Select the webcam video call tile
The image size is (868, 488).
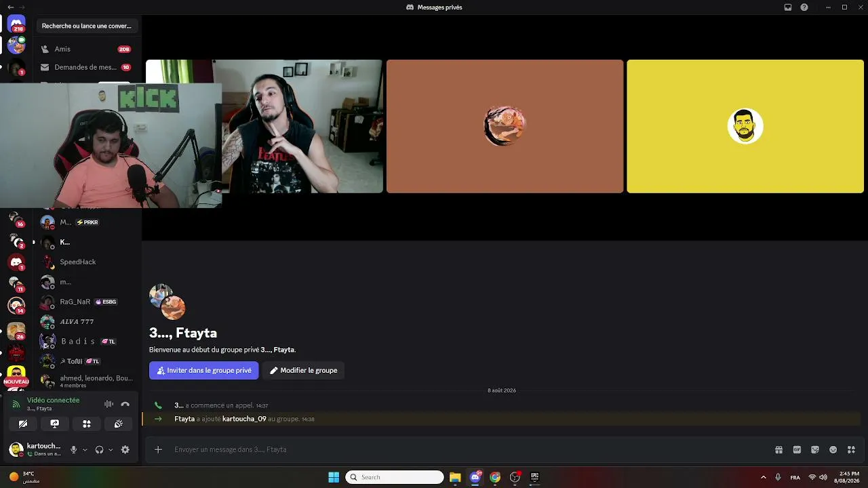coord(302,126)
